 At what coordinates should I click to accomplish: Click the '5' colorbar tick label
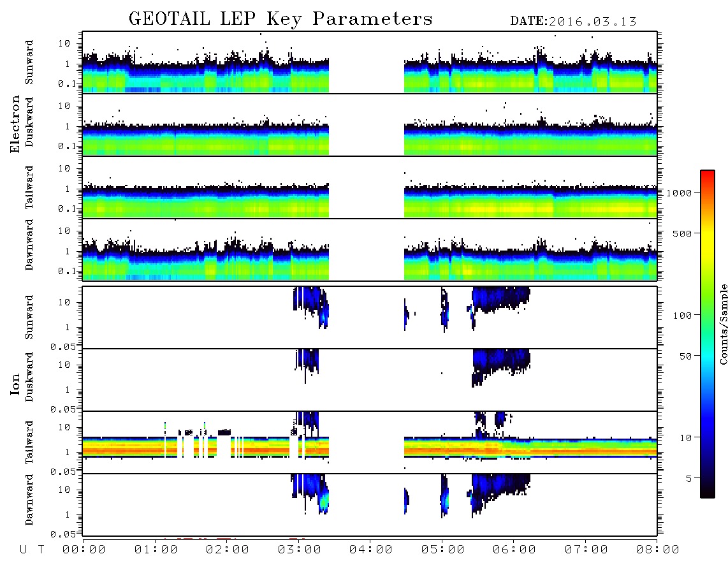click(x=689, y=479)
